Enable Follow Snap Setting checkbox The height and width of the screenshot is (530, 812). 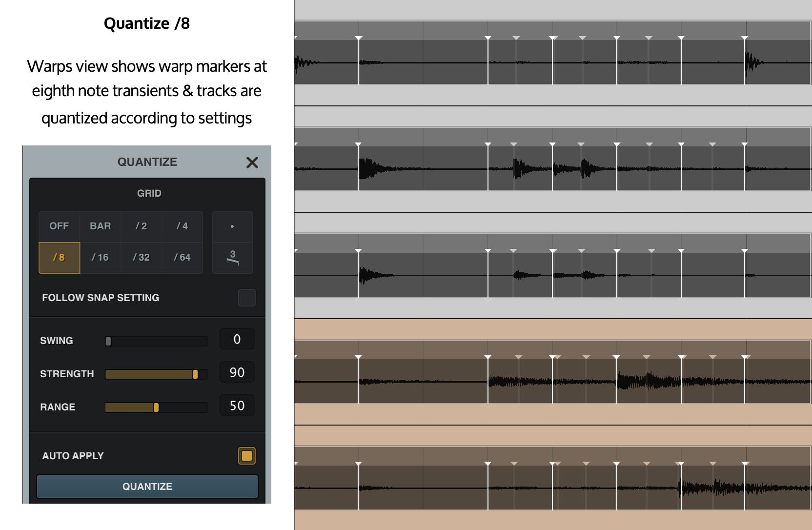pyautogui.click(x=247, y=298)
